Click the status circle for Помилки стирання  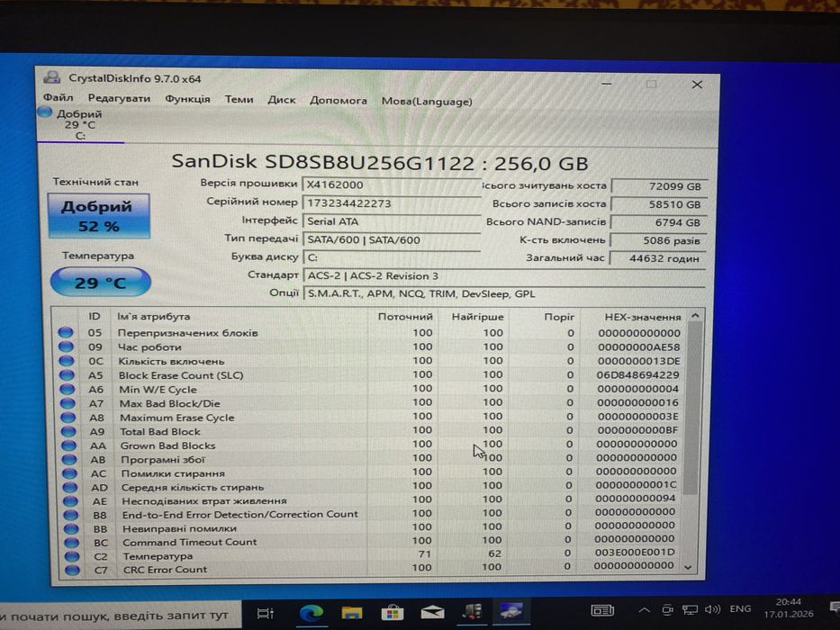click(x=69, y=473)
